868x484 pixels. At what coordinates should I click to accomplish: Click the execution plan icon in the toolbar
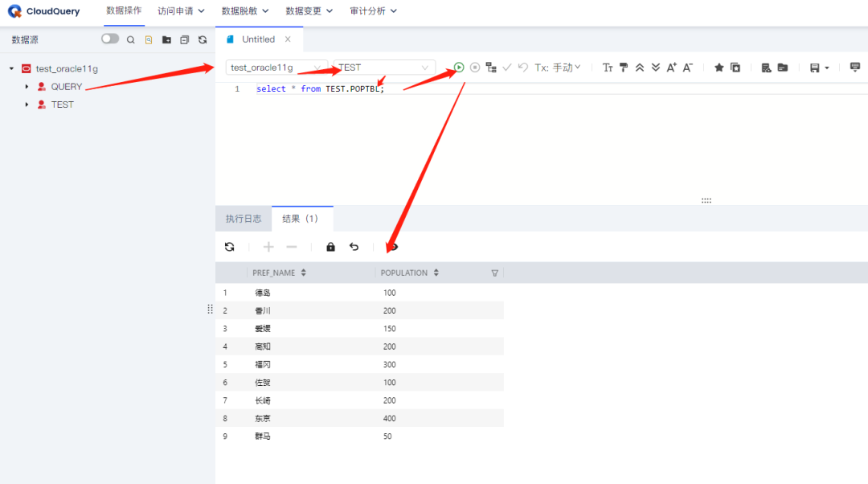pyautogui.click(x=492, y=68)
